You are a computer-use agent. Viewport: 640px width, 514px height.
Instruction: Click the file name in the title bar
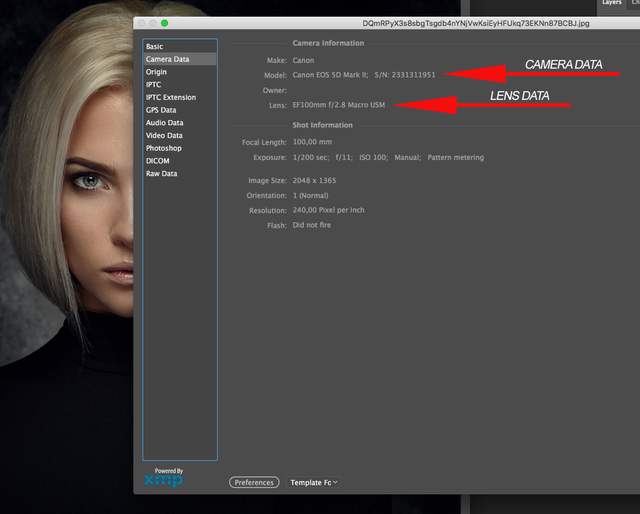pos(476,23)
